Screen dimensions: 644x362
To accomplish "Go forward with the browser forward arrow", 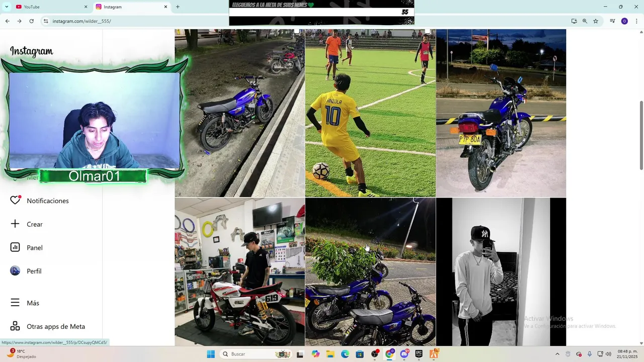I will [19, 21].
